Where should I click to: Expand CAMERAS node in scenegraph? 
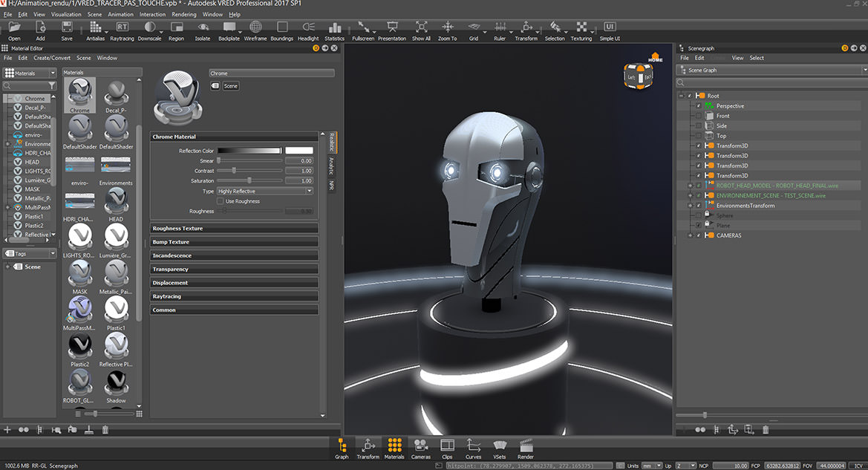690,235
